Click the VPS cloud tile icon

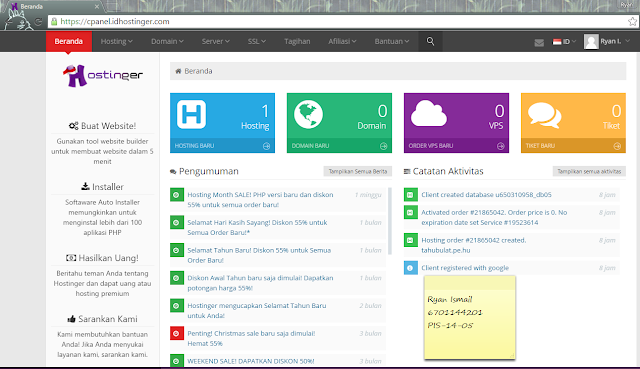(x=429, y=113)
